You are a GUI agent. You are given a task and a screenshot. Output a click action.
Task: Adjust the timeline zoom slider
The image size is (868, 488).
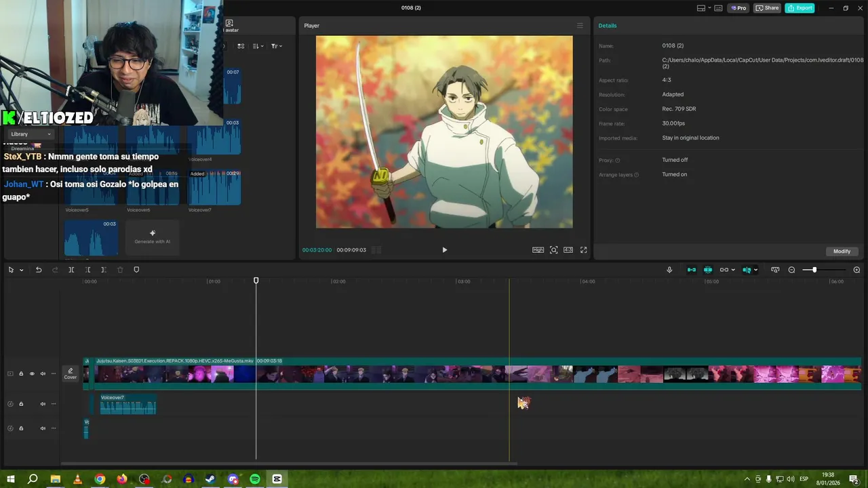pyautogui.click(x=814, y=270)
